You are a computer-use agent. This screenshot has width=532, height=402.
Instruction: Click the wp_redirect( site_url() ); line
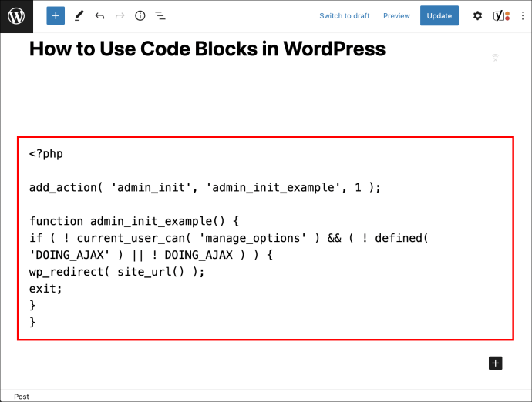point(116,272)
